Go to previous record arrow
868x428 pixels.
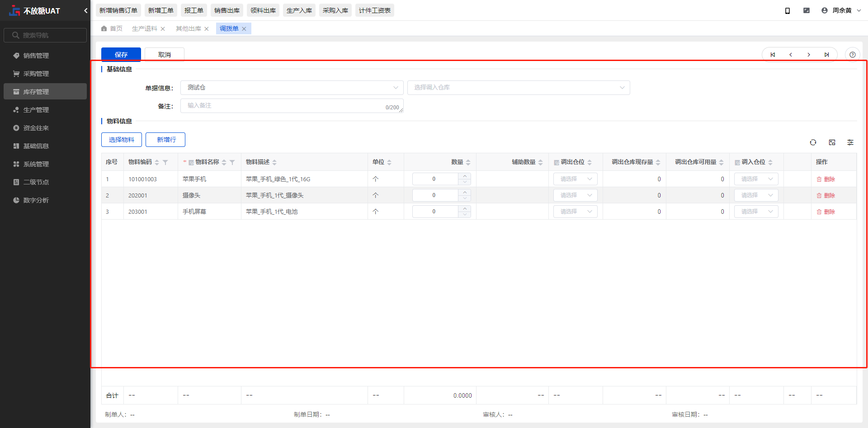click(x=791, y=55)
